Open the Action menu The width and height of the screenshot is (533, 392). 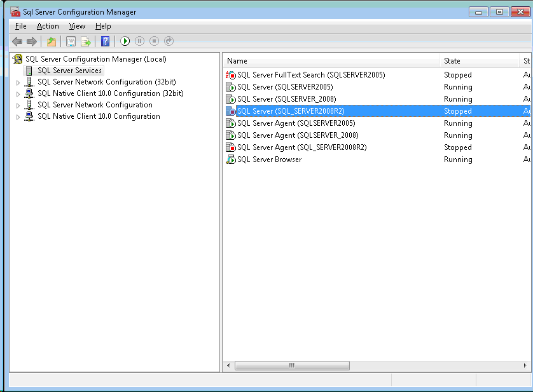pos(48,26)
